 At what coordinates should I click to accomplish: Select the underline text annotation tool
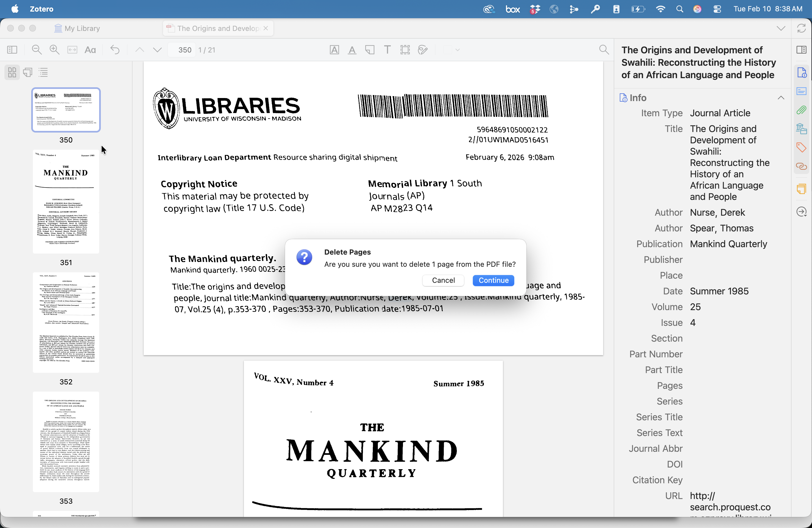point(352,50)
